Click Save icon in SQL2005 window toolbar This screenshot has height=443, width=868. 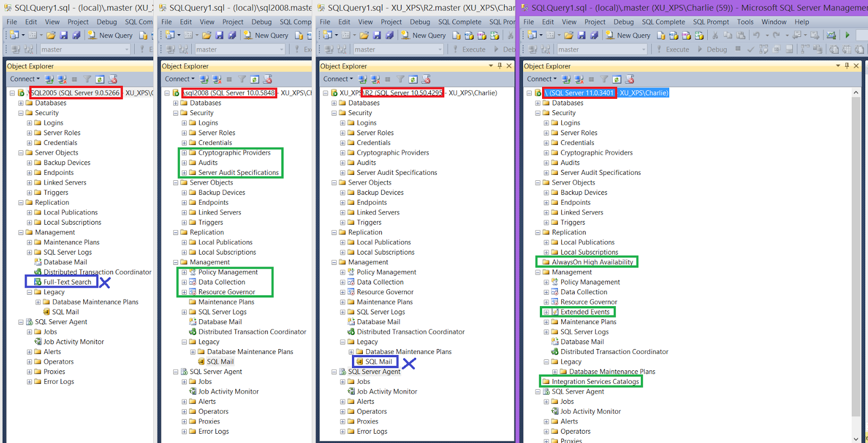tap(64, 35)
